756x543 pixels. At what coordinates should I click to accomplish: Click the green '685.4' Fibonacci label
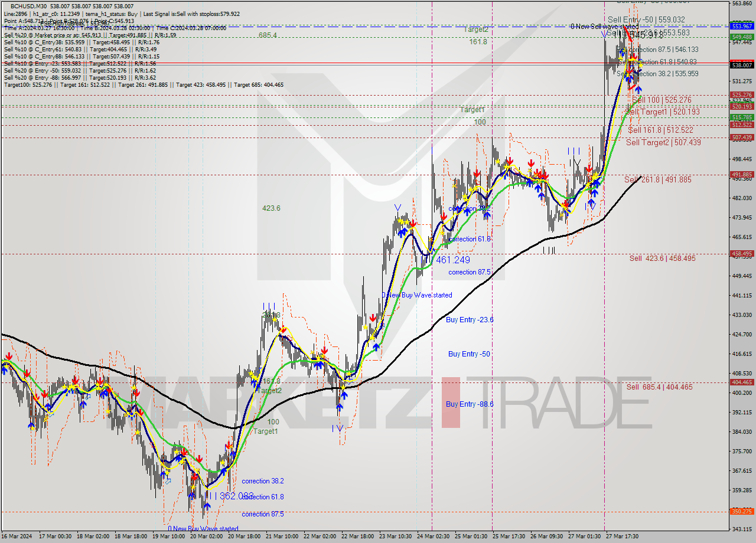268,35
